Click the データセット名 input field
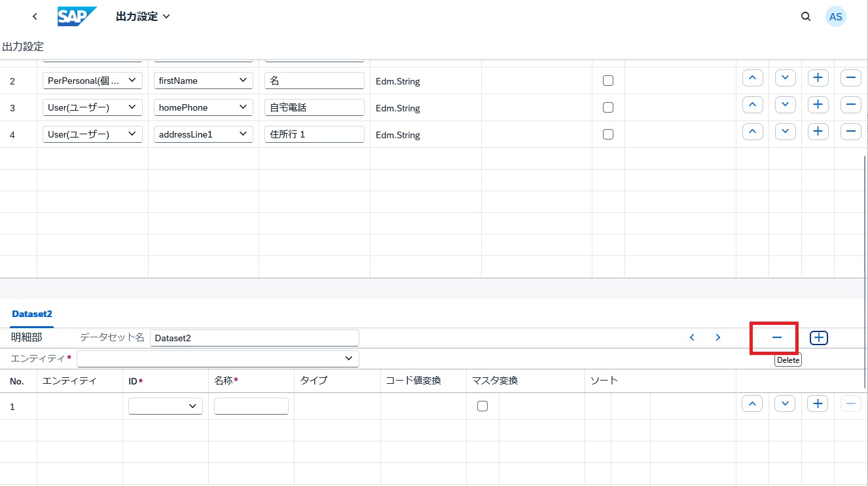Viewport: 868px width, 486px height. coord(254,338)
